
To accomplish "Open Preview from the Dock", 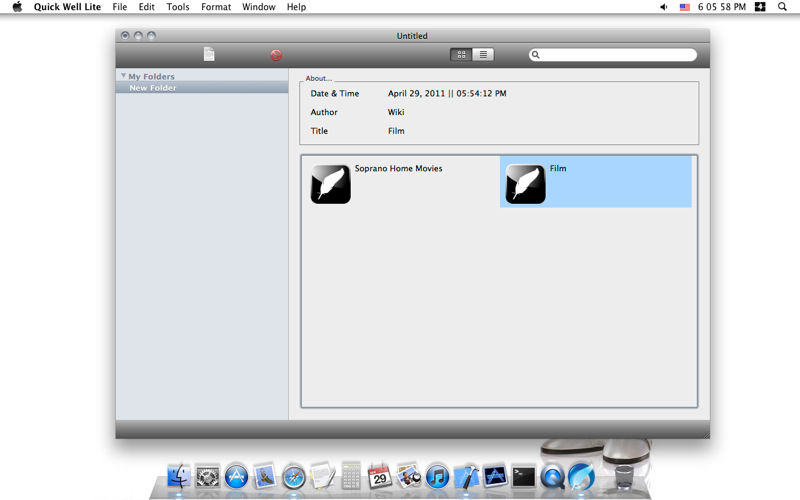I will click(409, 476).
